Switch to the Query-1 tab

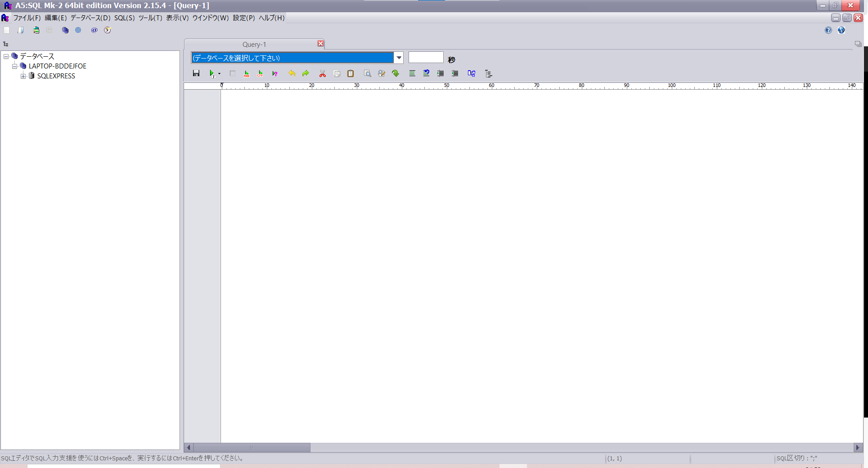point(254,45)
